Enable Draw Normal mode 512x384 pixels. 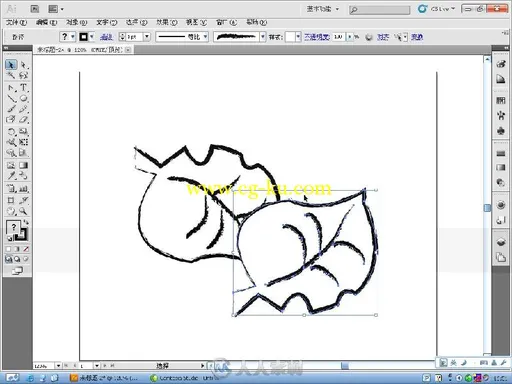pos(9,259)
